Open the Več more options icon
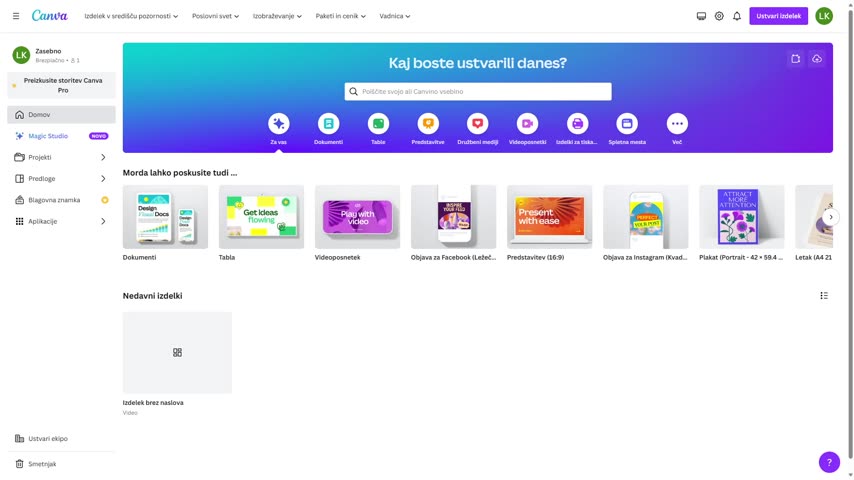The image size is (854, 480). 677,124
